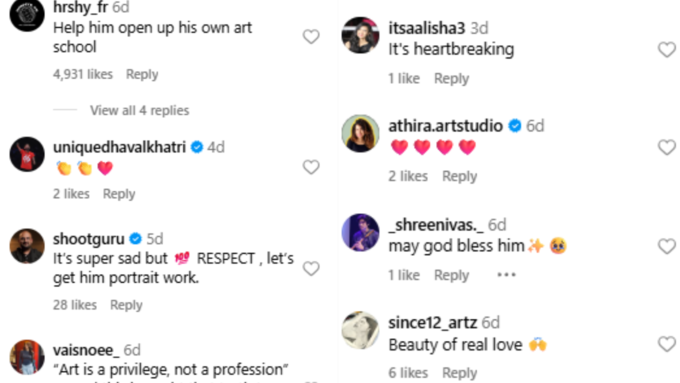
Task: Open more options on _shreenivas._ comment
Action: click(x=506, y=275)
